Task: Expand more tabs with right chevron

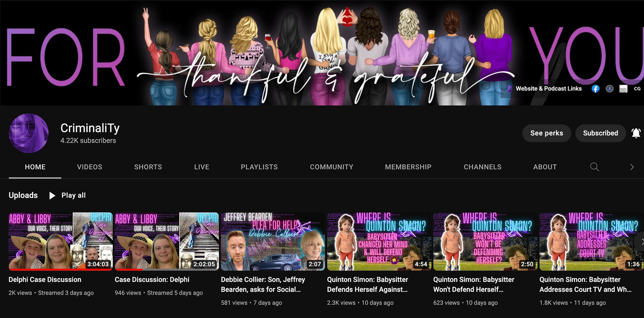Action: pos(632,167)
